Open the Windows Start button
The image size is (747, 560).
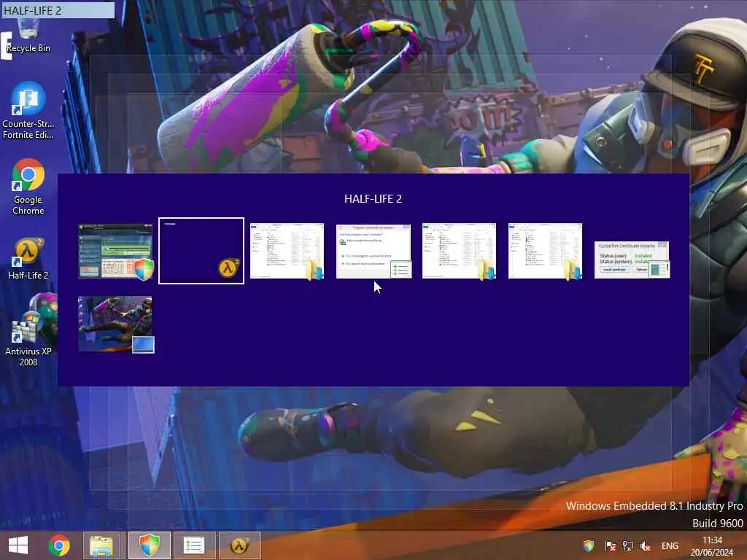pyautogui.click(x=18, y=545)
